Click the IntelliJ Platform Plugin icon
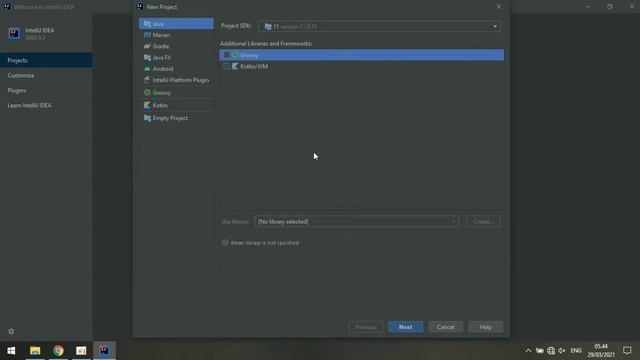640x360 pixels. (147, 80)
